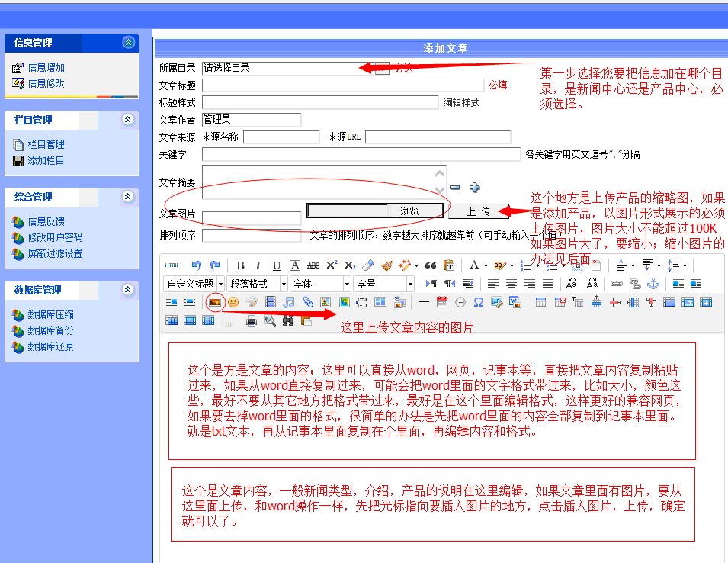Insert an emoticon with the smiley icon

pos(233,302)
